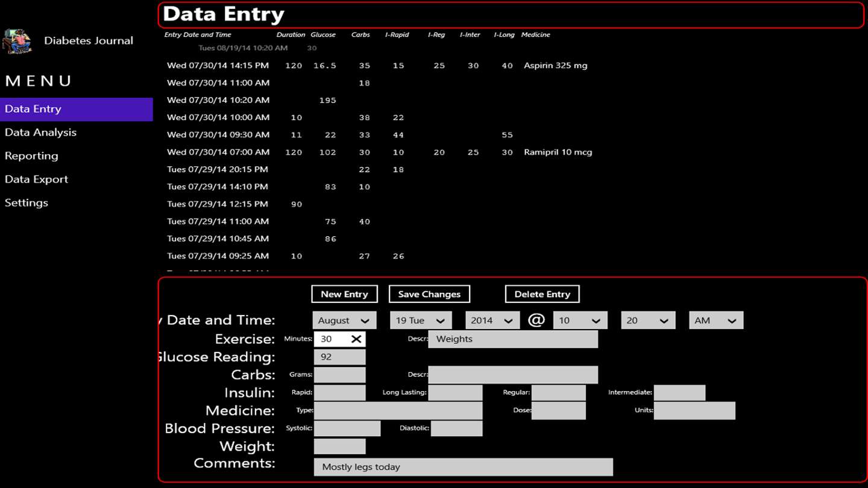Click the Duration column header
868x488 pixels.
(x=291, y=35)
